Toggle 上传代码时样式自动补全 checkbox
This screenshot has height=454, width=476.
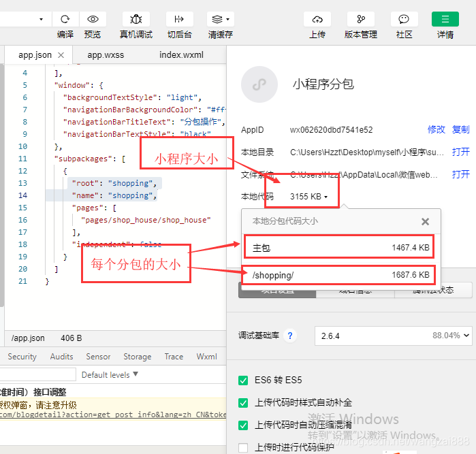(x=243, y=403)
